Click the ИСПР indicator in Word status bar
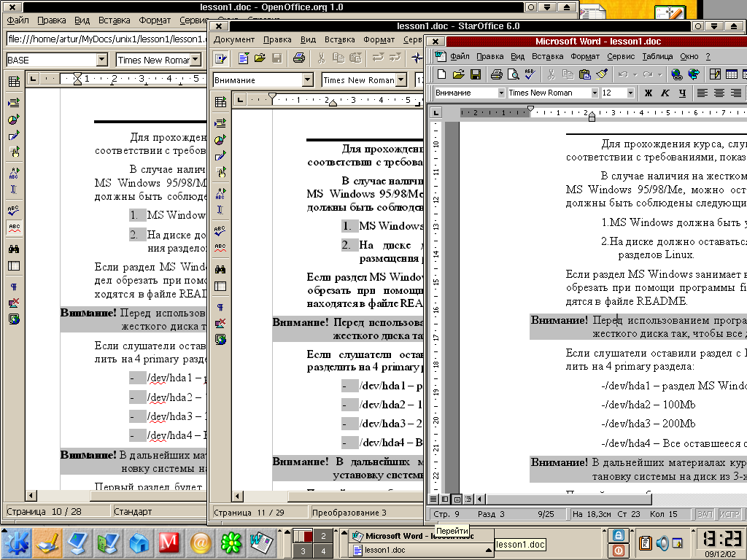 click(x=729, y=514)
